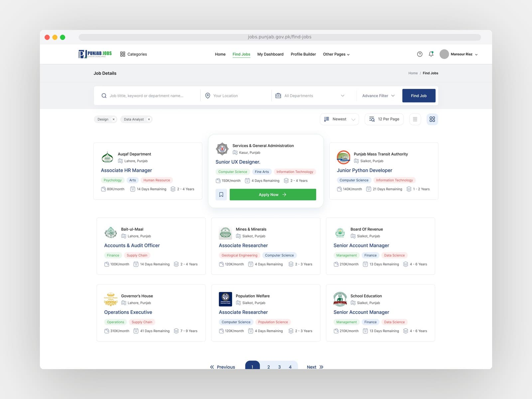Image resolution: width=532 pixels, height=399 pixels.
Task: Click Fine Arts tag
Action: tap(262, 172)
